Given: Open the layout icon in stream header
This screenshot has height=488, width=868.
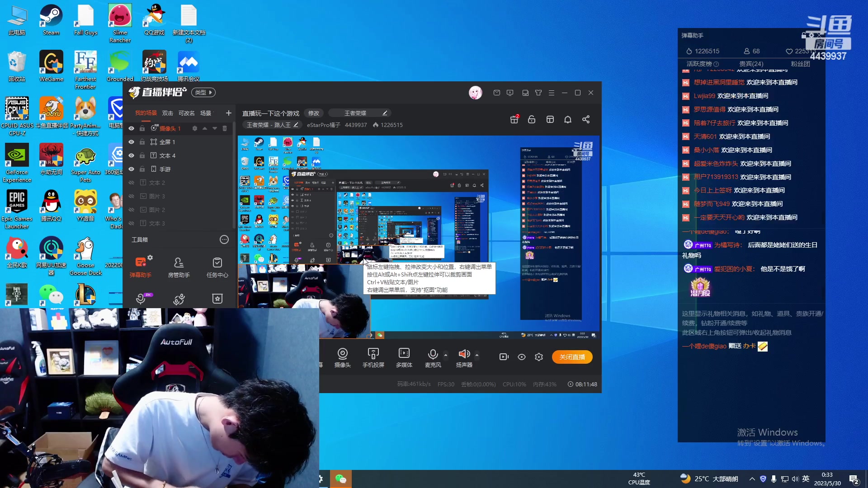Looking at the screenshot, I should pos(550,119).
